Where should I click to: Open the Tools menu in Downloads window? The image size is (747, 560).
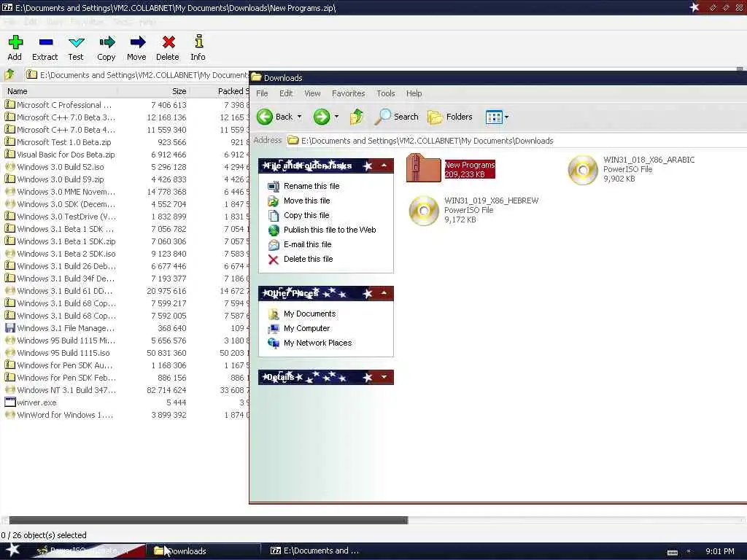click(385, 93)
